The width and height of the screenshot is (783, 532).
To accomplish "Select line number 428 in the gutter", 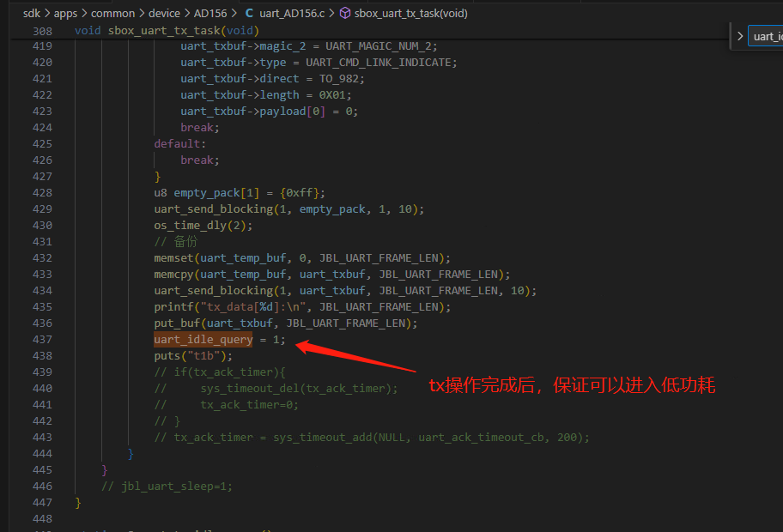I will coord(42,193).
